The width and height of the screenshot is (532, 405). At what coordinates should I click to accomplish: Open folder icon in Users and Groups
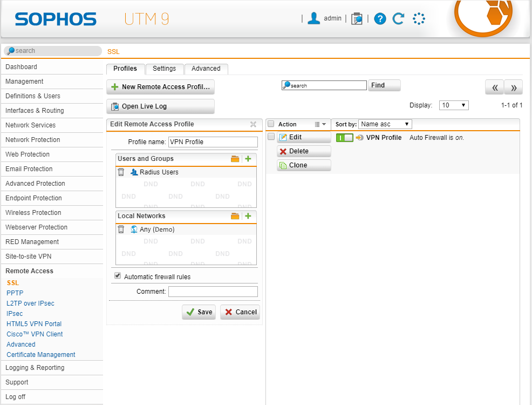tap(235, 159)
